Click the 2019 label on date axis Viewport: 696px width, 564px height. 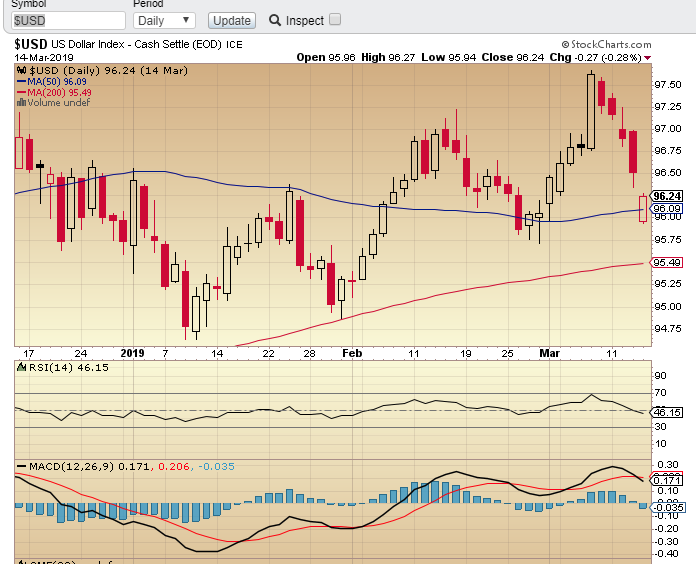[x=132, y=354]
